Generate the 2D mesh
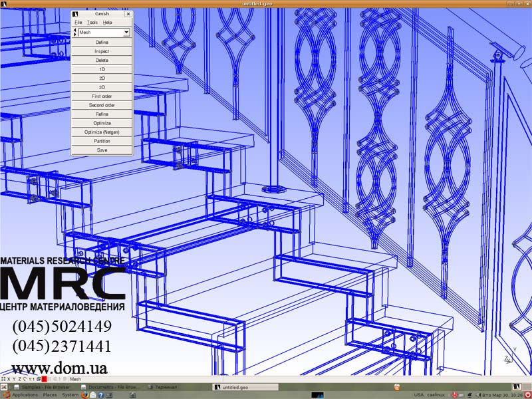Viewport: 532px width, 399px height. 102,78
